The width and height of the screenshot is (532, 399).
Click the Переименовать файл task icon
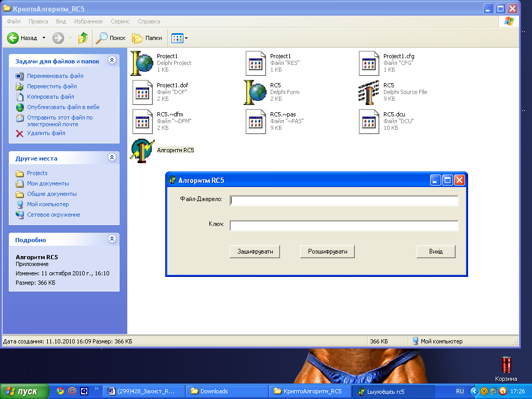point(20,76)
